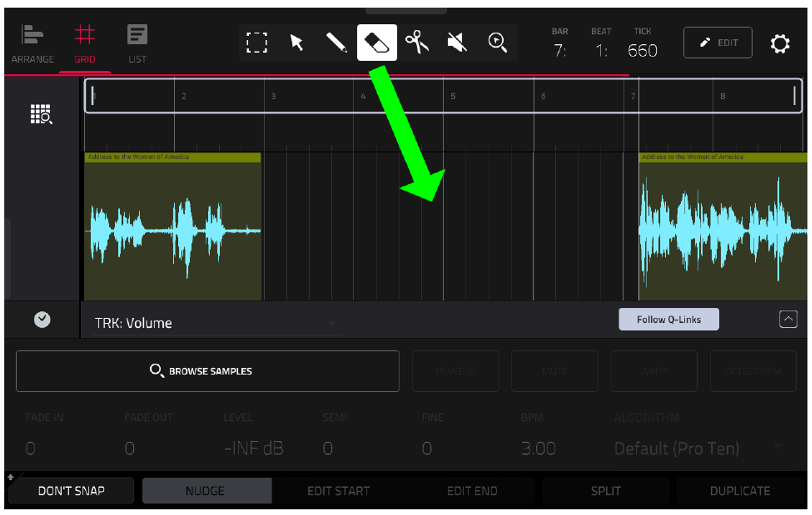
Task: Click the Fade Out value field
Action: click(130, 448)
